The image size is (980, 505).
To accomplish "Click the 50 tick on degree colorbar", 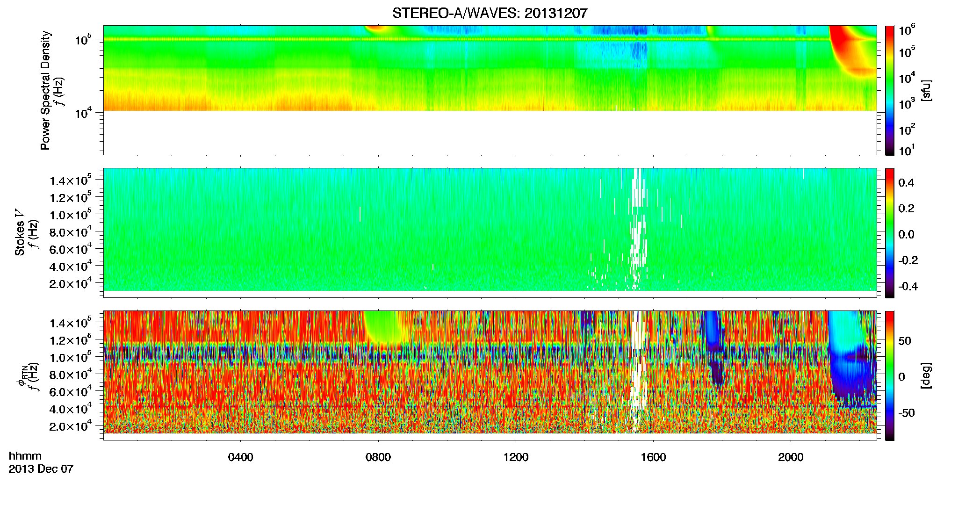I will point(904,341).
